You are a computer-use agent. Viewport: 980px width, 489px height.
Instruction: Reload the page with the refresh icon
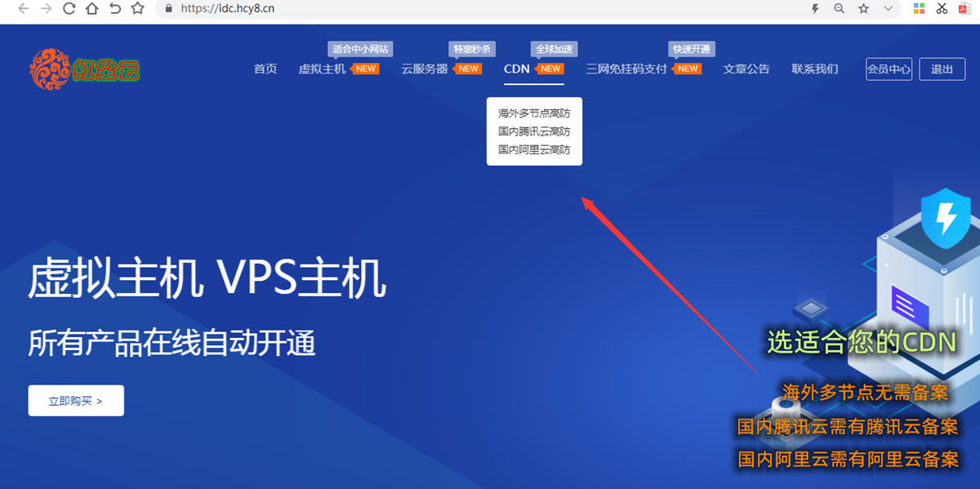coord(69,8)
